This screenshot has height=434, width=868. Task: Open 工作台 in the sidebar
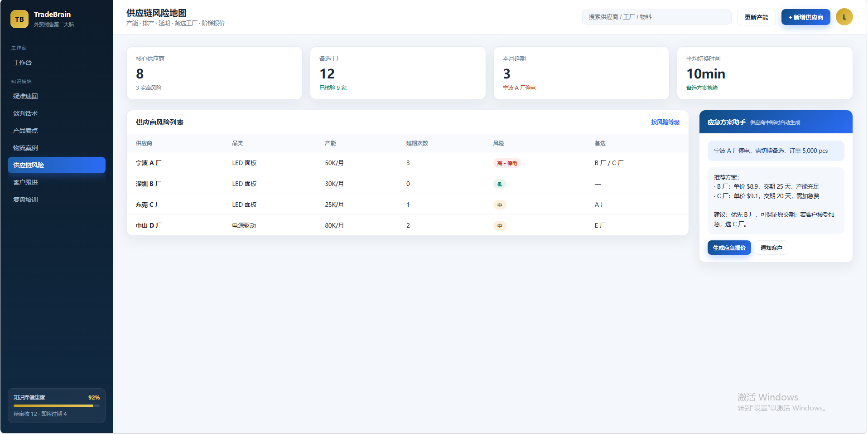click(x=57, y=63)
